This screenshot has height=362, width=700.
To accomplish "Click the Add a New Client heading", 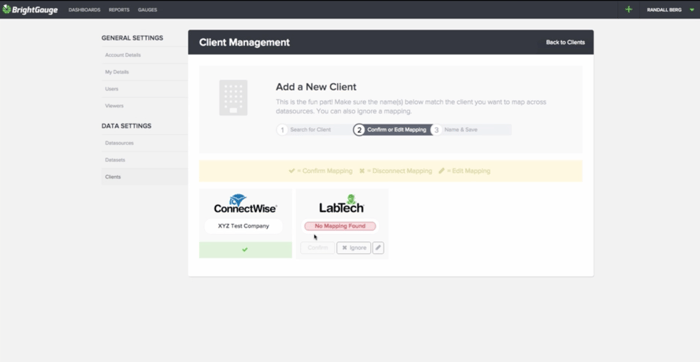I will pyautogui.click(x=316, y=87).
